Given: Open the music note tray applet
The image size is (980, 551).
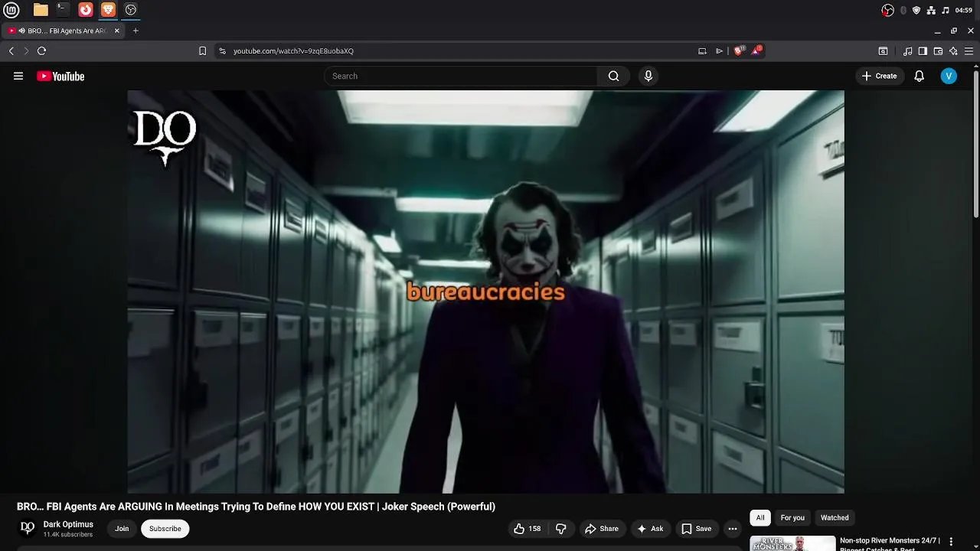Looking at the screenshot, I should click(x=946, y=10).
